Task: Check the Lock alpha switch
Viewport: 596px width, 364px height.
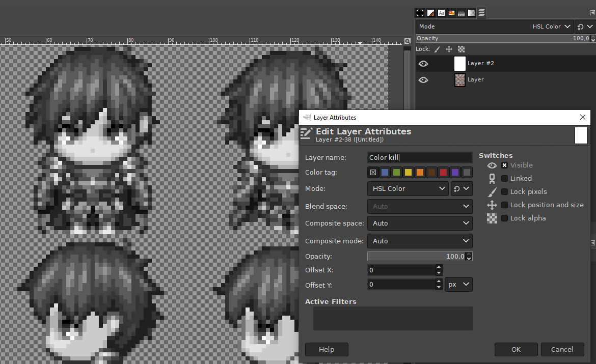Action: coord(504,218)
